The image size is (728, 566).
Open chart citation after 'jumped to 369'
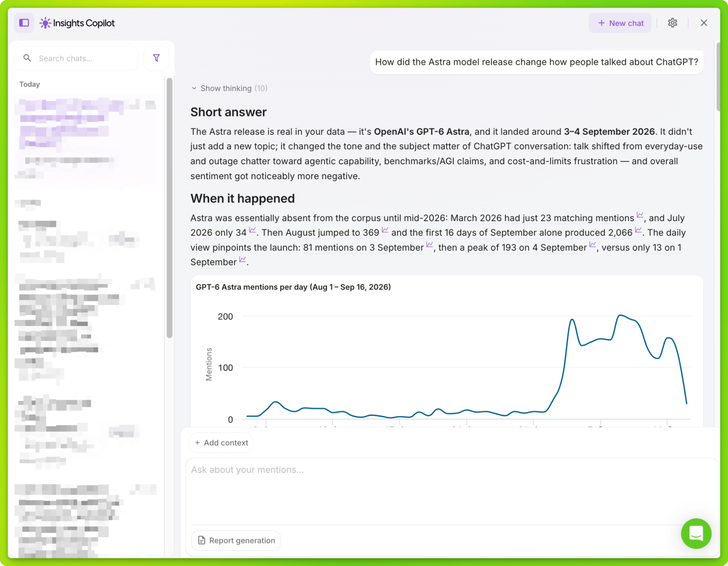385,230
